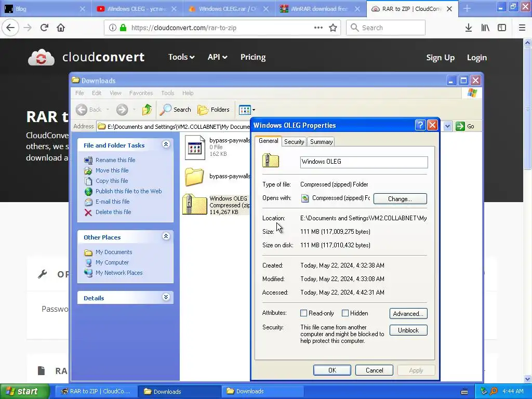This screenshot has width=532, height=399.
Task: Click OK in Properties dialog
Action: coord(332,370)
